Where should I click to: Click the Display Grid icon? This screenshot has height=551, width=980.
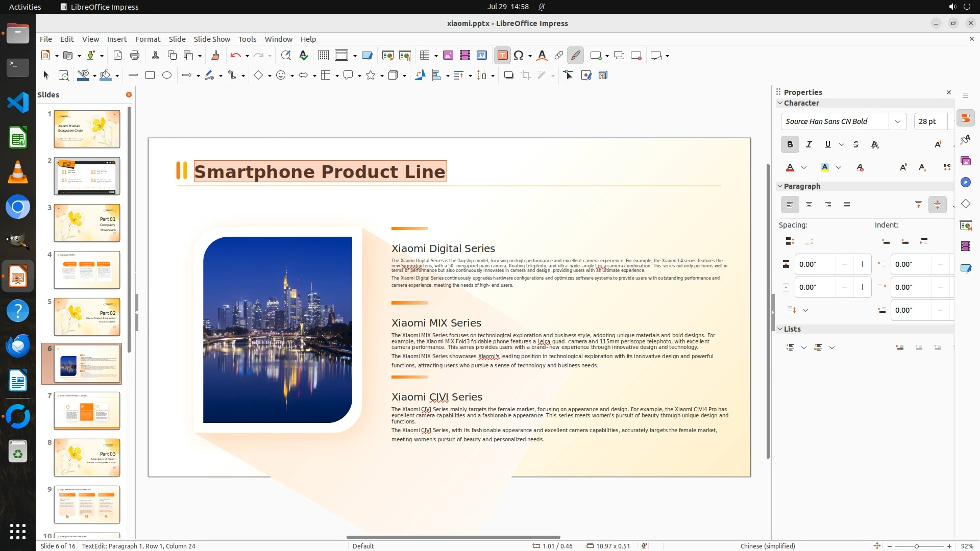323,56
